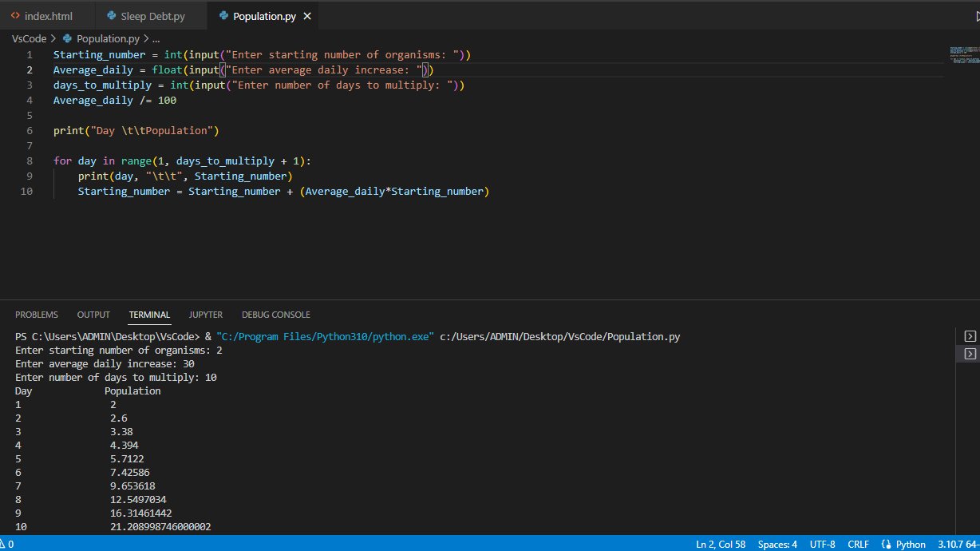Viewport: 980px width, 551px height.
Task: Open the OUTPUT panel tab
Action: point(93,315)
